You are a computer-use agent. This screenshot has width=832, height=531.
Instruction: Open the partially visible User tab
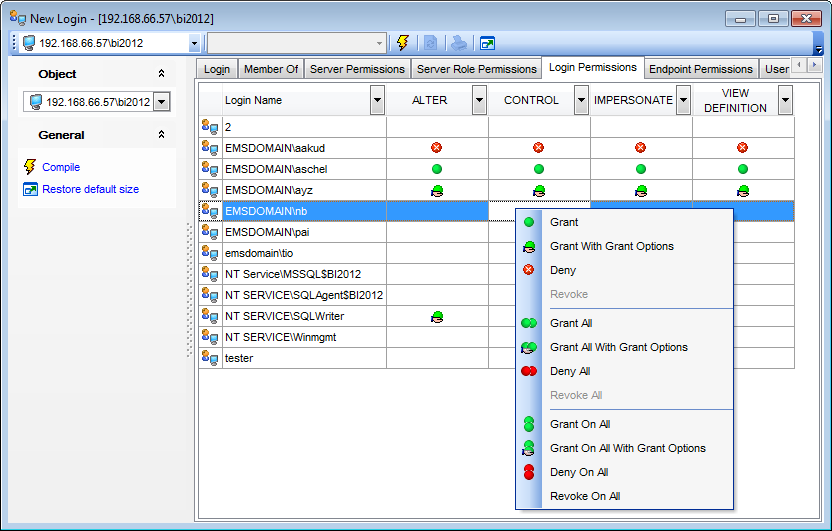(776, 69)
